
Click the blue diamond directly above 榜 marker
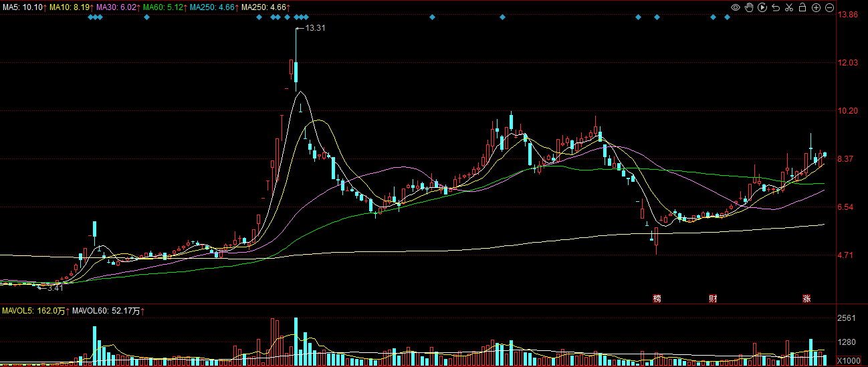click(x=657, y=17)
